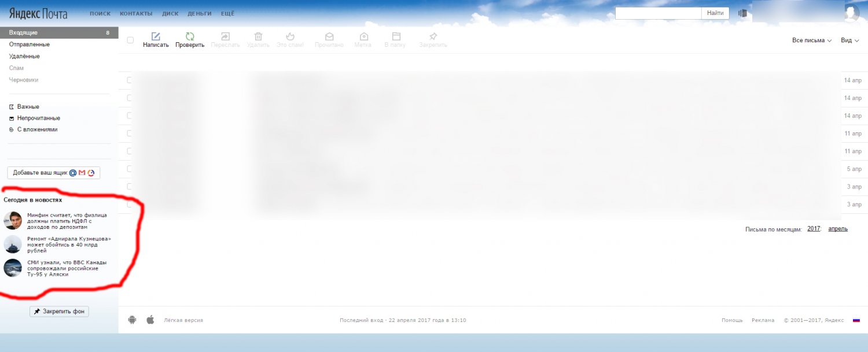Open the Минфин news thumbnail
The width and height of the screenshot is (868, 352).
click(x=13, y=220)
